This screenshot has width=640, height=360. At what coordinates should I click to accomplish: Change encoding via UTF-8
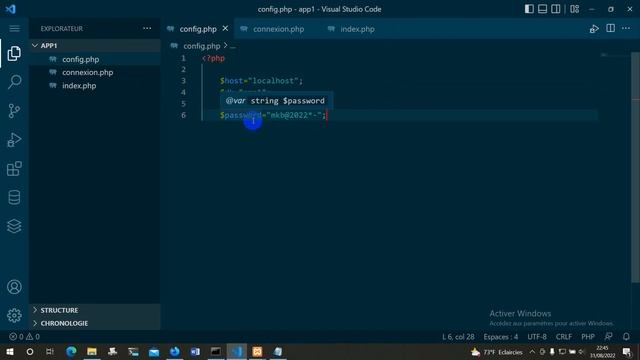pos(537,337)
